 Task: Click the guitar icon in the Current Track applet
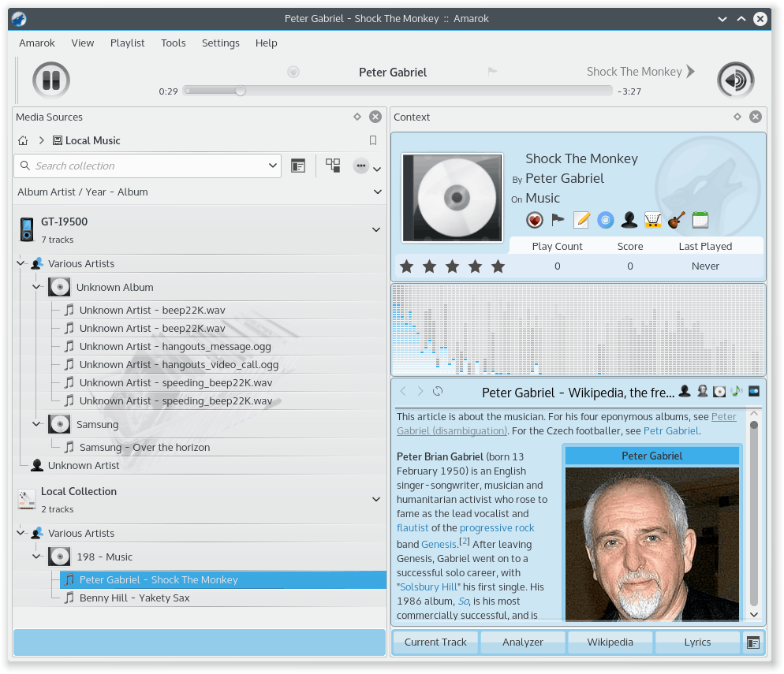tap(677, 220)
